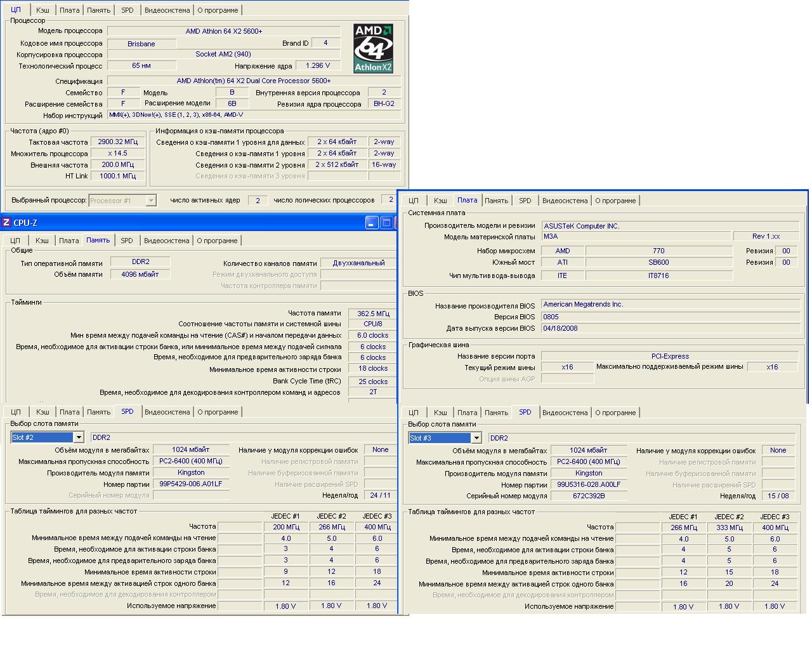Expand the Slot #2 memory slot dropdown
The height and width of the screenshot is (650, 812).
point(79,437)
